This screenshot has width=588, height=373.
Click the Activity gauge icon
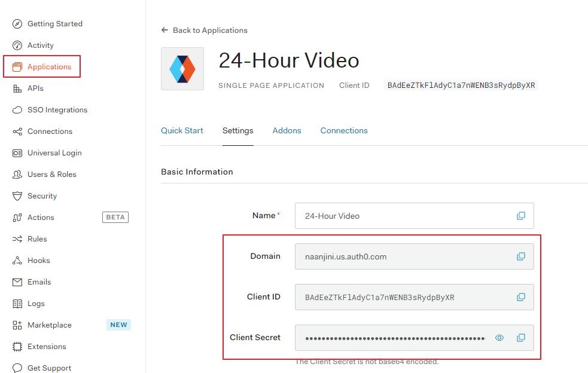click(17, 45)
